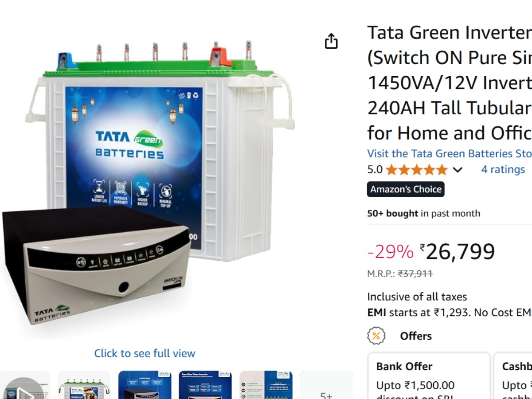Image resolution: width=532 pixels, height=399 pixels.
Task: Open the 4 ratings link
Action: [x=503, y=169]
